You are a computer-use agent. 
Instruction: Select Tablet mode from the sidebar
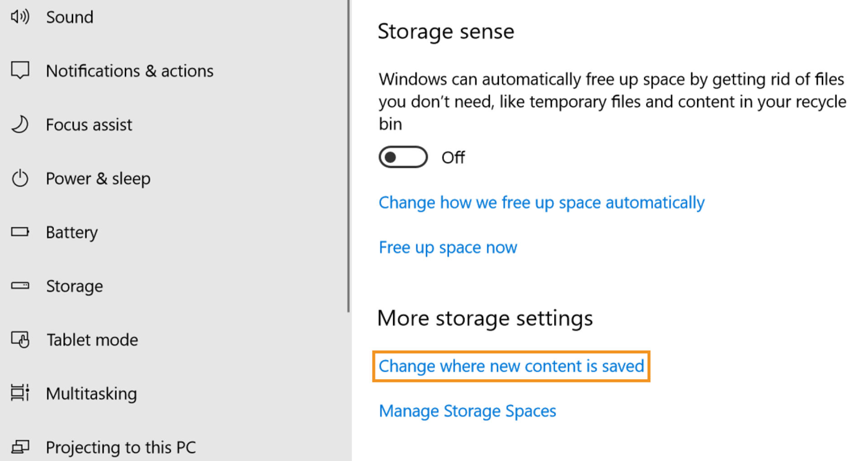point(92,340)
